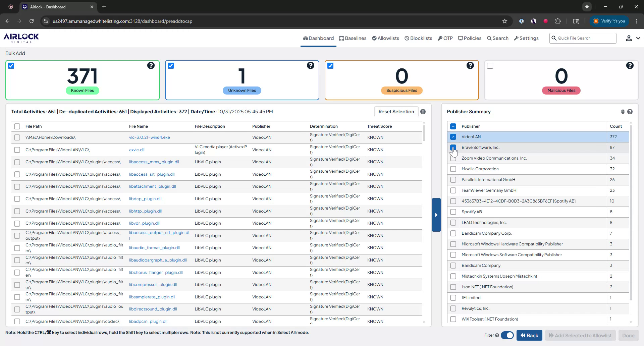Click the info icon beside Reset Selection

(x=423, y=112)
